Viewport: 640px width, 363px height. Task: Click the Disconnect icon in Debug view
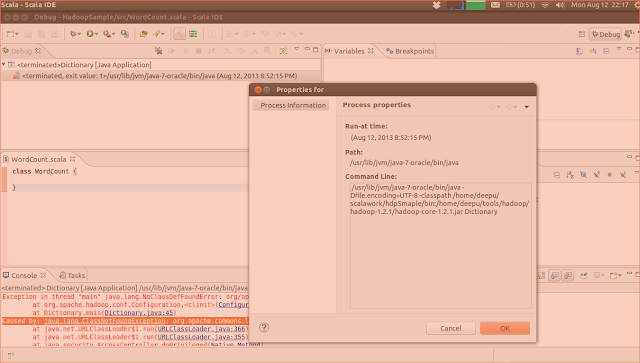click(211, 51)
